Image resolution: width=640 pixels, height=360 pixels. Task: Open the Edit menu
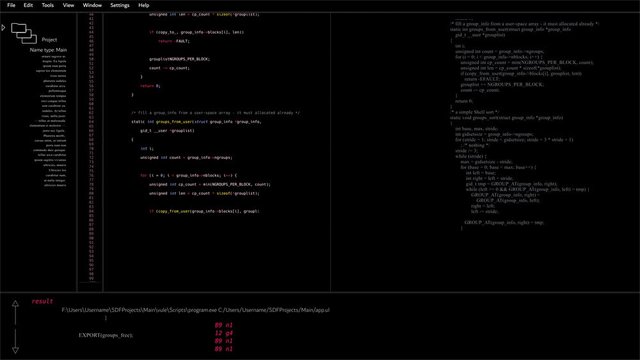[28, 5]
